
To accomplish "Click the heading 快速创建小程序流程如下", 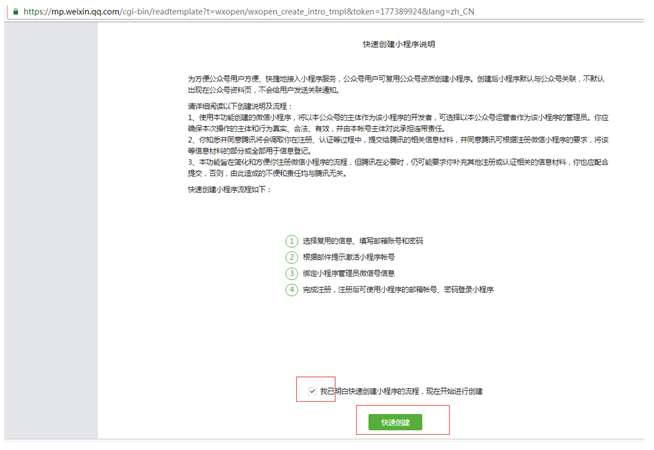I will pos(229,189).
